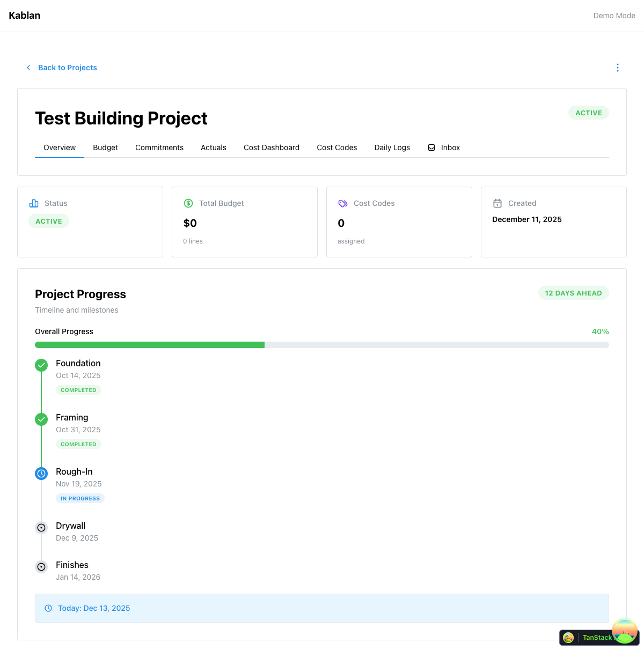
Task: Click the envelope icon on the Inbox tab
Action: (431, 147)
